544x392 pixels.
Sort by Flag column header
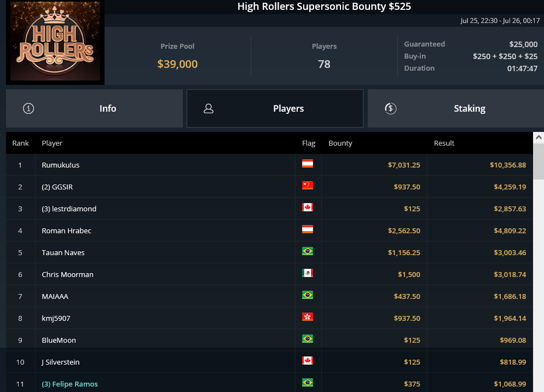(x=309, y=143)
